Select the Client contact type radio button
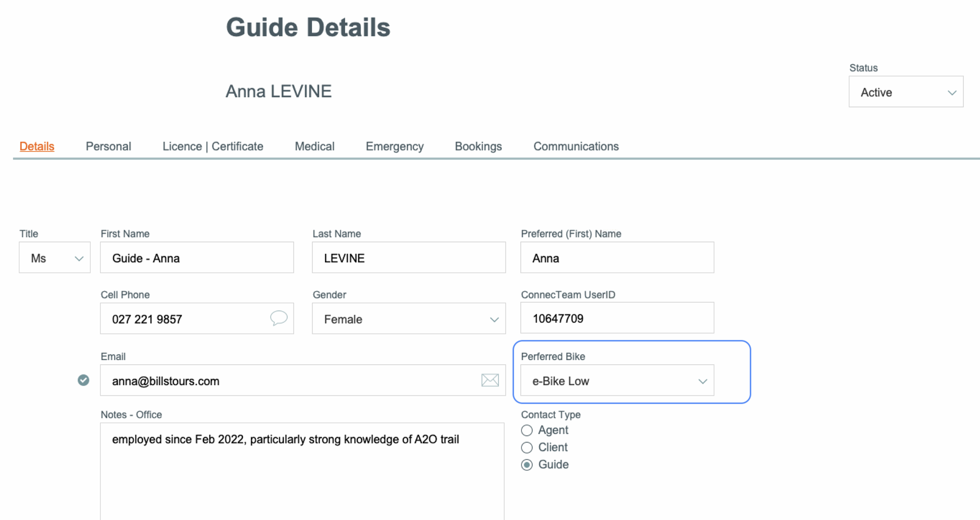Viewport: 980px width, 520px height. point(527,447)
